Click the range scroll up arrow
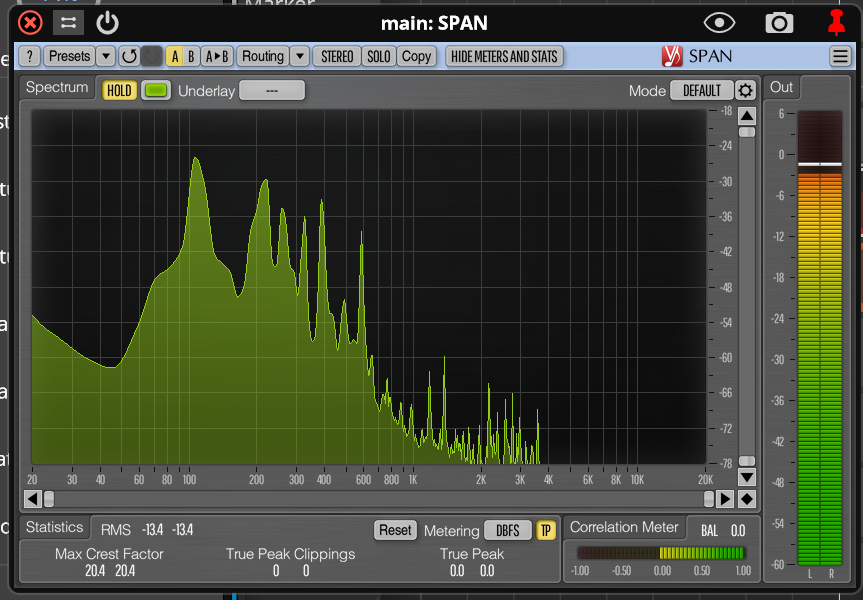This screenshot has height=600, width=863. click(747, 116)
